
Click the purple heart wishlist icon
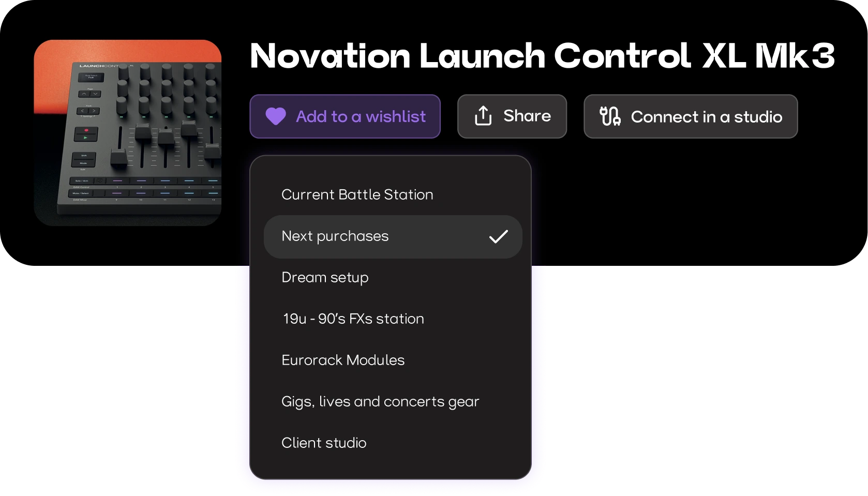tap(276, 116)
